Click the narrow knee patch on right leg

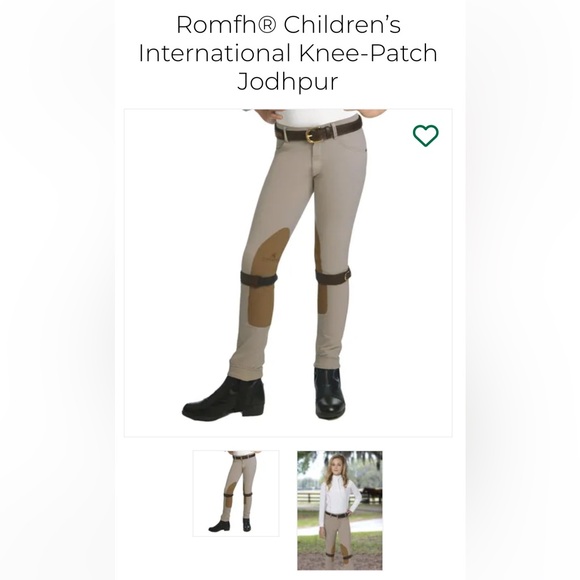(321, 273)
